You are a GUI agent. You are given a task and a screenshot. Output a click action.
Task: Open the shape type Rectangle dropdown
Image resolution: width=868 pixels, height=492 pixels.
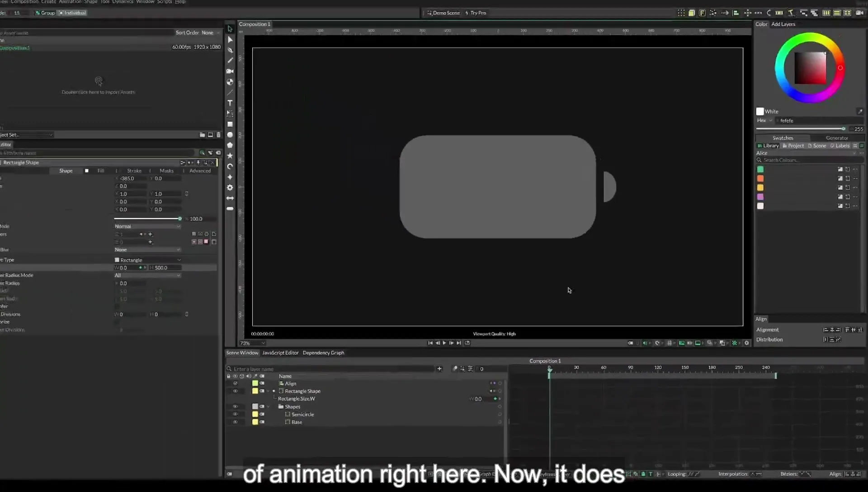147,260
